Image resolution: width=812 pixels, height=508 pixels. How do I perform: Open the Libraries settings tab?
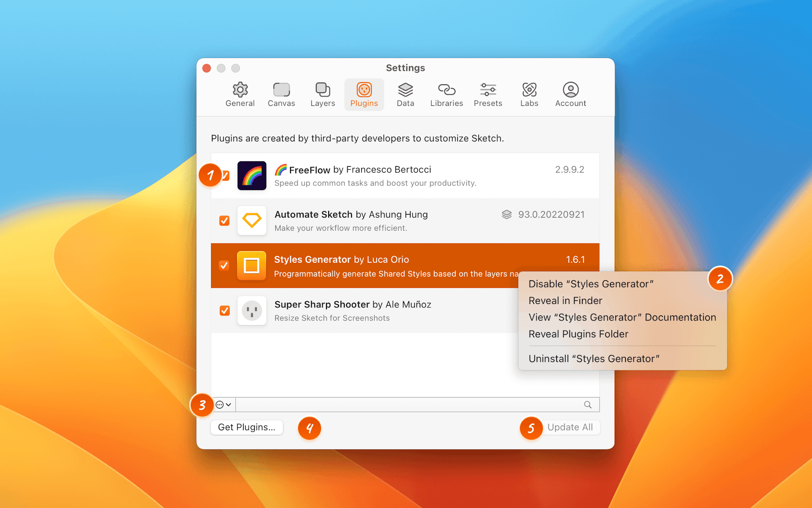(x=447, y=94)
